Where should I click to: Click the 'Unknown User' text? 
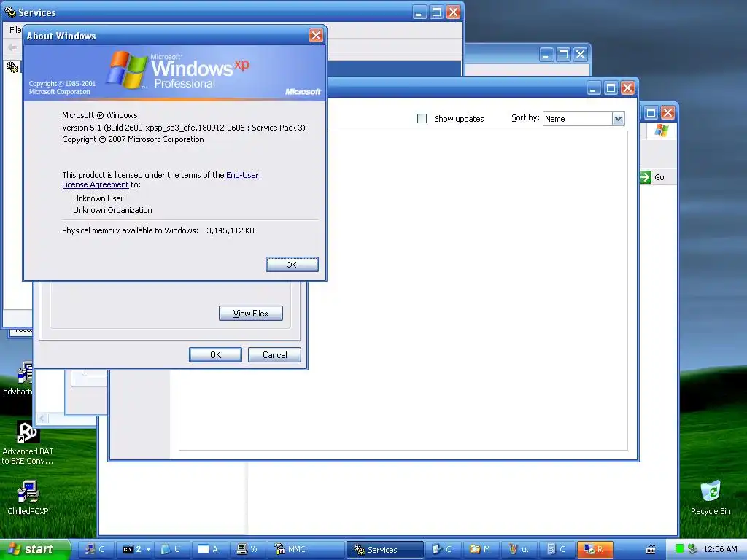pos(98,198)
